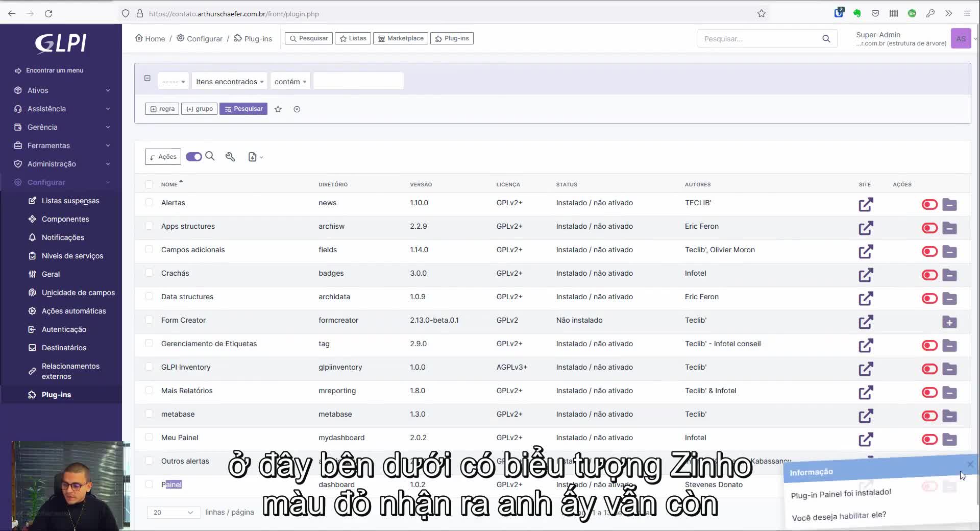Open export dropdown in table toolbar
980x531 pixels.
coord(255,157)
